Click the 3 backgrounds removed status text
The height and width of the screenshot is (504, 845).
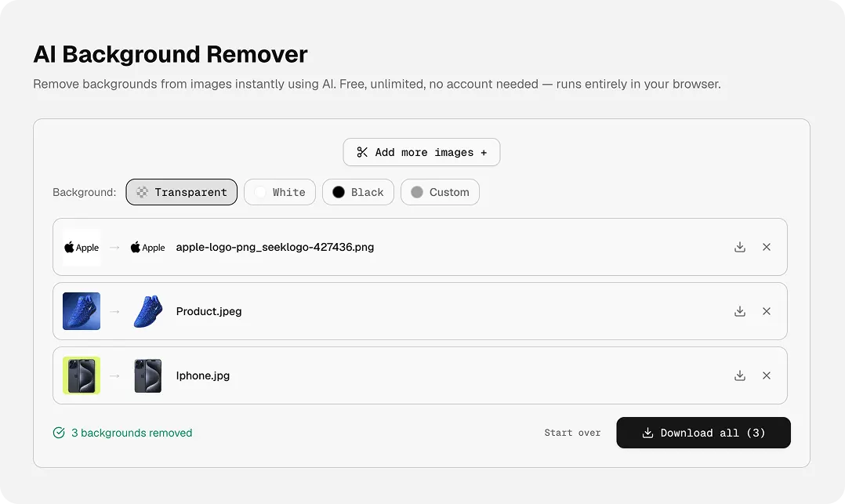[x=132, y=433]
